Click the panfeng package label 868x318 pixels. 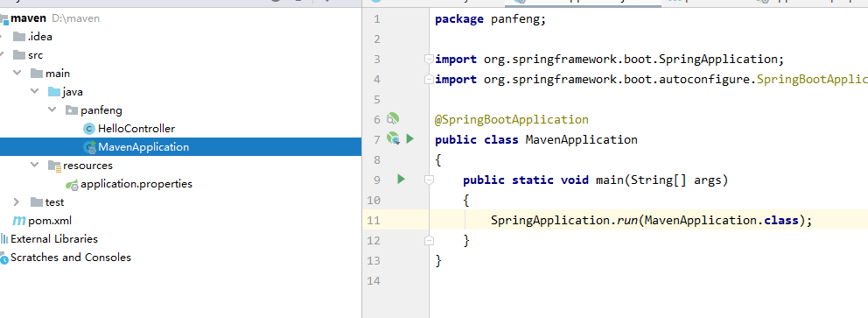coord(101,110)
